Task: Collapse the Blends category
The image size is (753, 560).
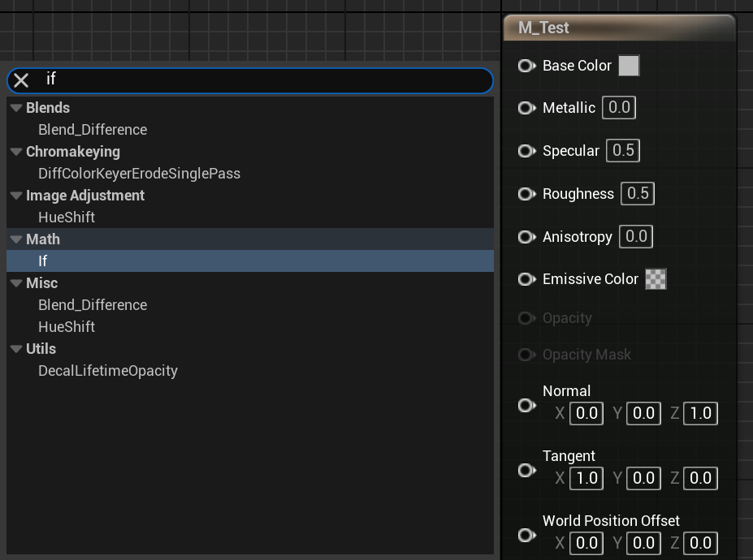Action: pyautogui.click(x=16, y=108)
